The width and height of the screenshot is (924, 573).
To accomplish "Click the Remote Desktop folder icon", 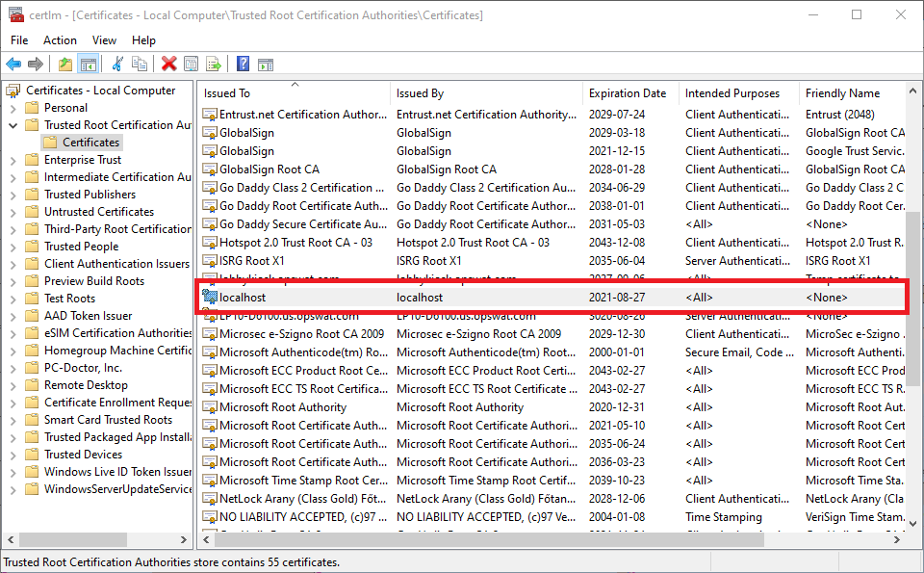I will 32,385.
